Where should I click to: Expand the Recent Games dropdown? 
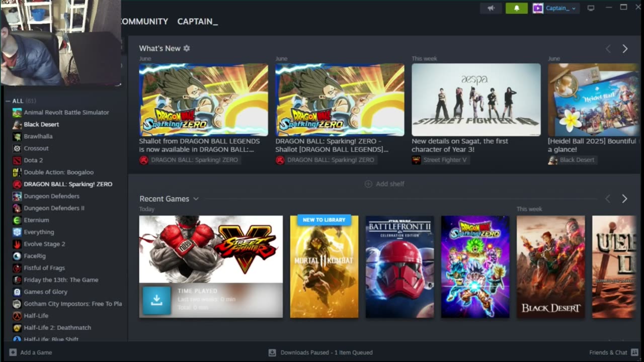(196, 199)
